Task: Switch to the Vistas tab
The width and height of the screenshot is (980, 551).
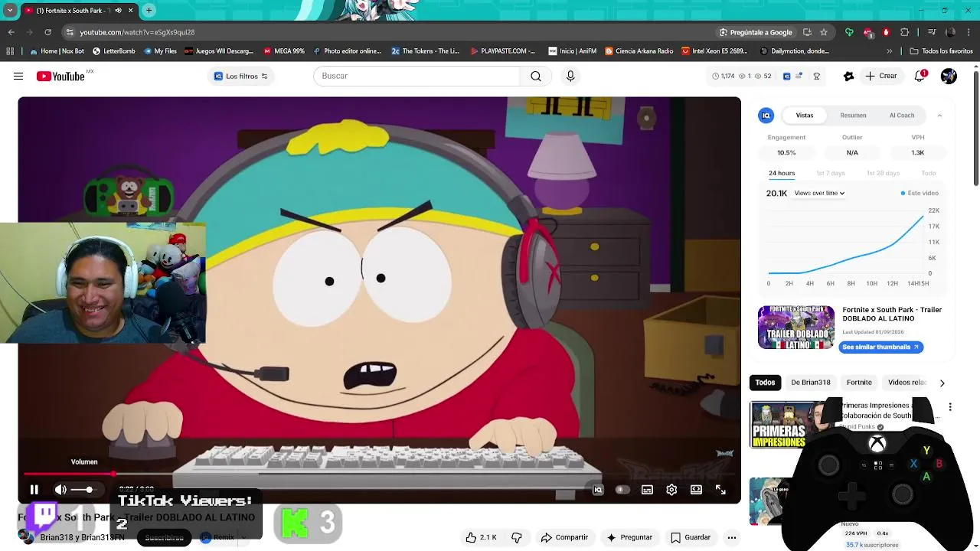Action: click(x=805, y=116)
